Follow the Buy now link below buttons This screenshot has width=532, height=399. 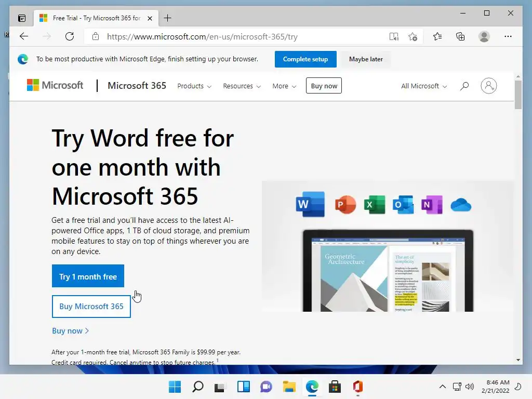pos(70,331)
